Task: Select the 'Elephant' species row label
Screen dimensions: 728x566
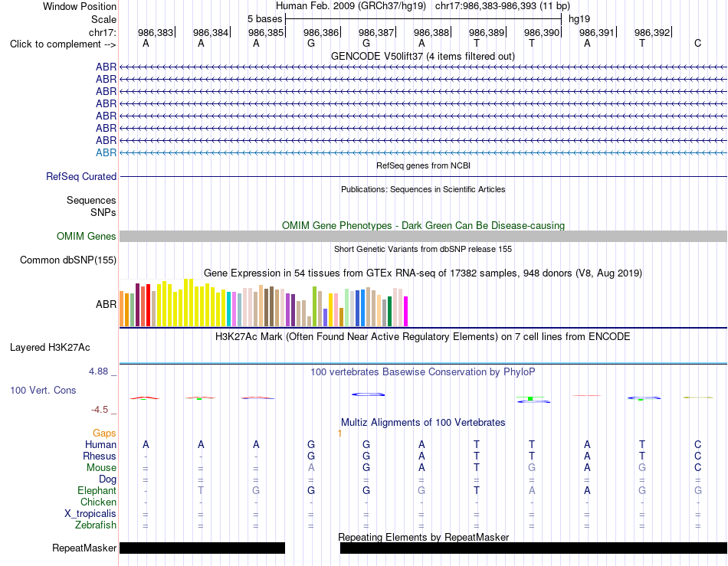Action: [97, 490]
